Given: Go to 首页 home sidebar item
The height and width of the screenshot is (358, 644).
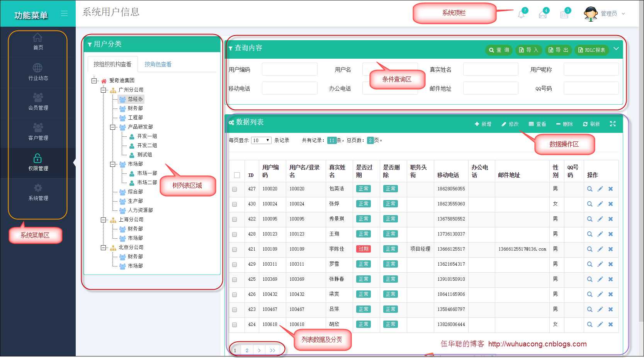Looking at the screenshot, I should [x=38, y=42].
